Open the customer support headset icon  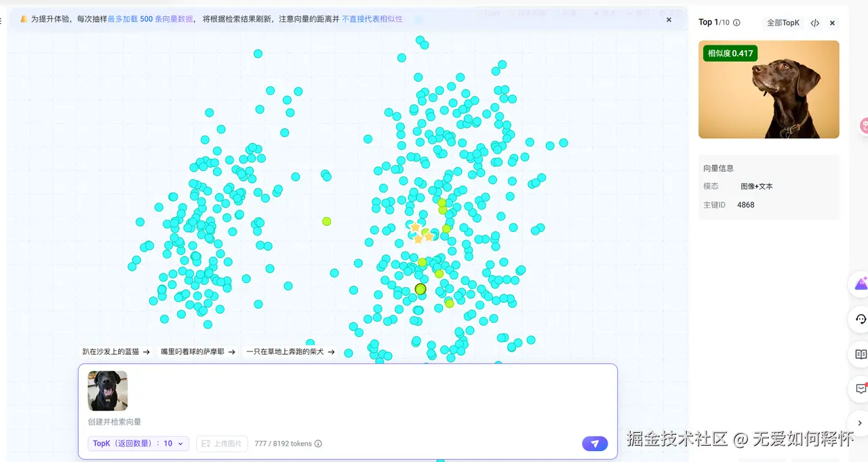(860, 319)
